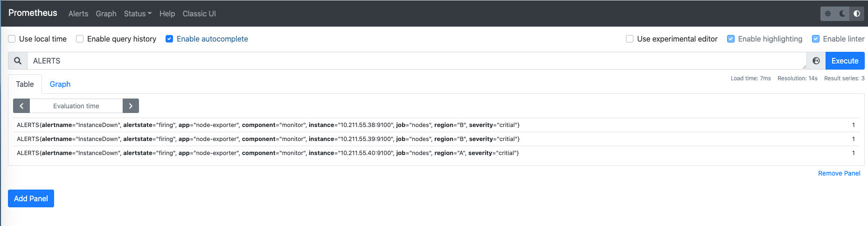The image size is (868, 226).
Task: Click the Evaluation time input box
Action: click(76, 106)
